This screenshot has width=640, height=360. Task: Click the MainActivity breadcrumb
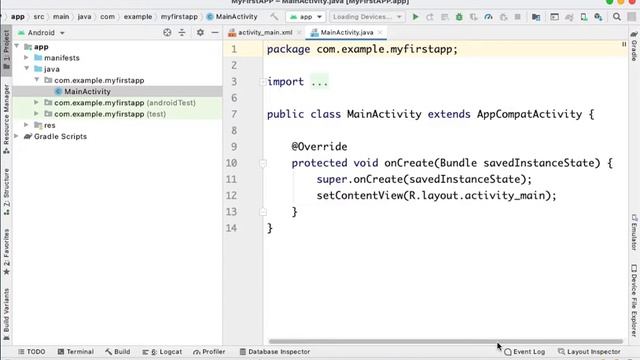pyautogui.click(x=232, y=17)
